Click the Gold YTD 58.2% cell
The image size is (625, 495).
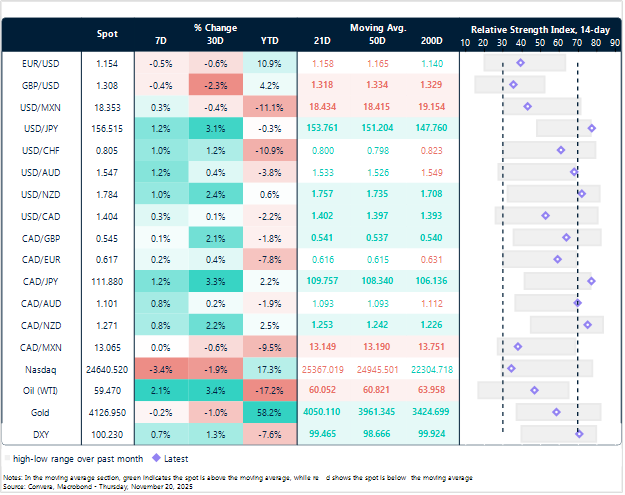pyautogui.click(x=271, y=411)
